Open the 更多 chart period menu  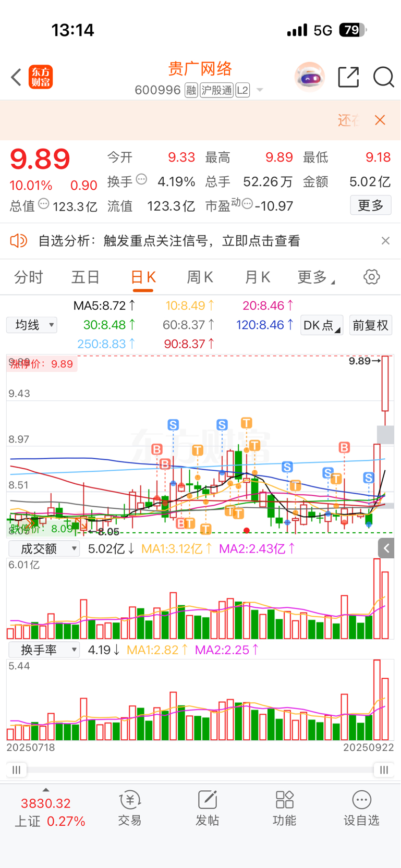(x=316, y=277)
